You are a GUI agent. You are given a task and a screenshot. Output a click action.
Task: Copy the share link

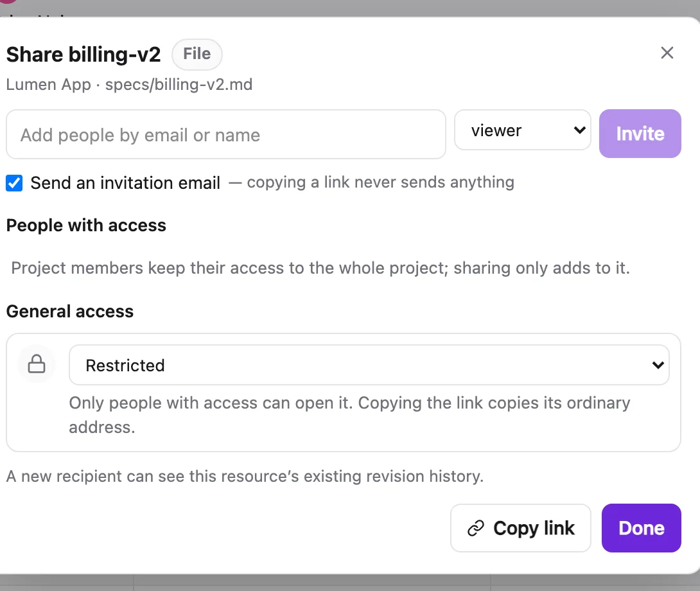pos(521,528)
